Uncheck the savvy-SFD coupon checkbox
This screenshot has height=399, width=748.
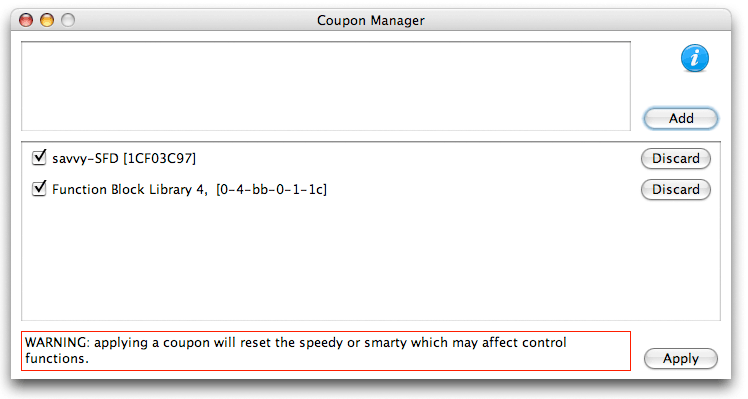pyautogui.click(x=39, y=157)
